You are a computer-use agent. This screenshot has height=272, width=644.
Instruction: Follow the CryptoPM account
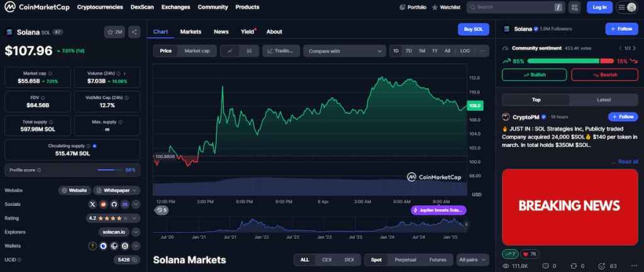pos(623,117)
